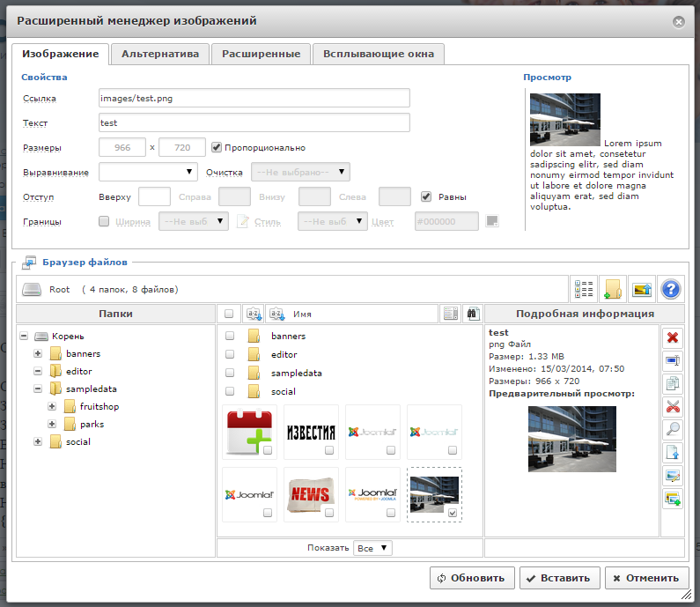The width and height of the screenshot is (700, 607).
Task: Check the social folder checkbox
Action: point(230,391)
